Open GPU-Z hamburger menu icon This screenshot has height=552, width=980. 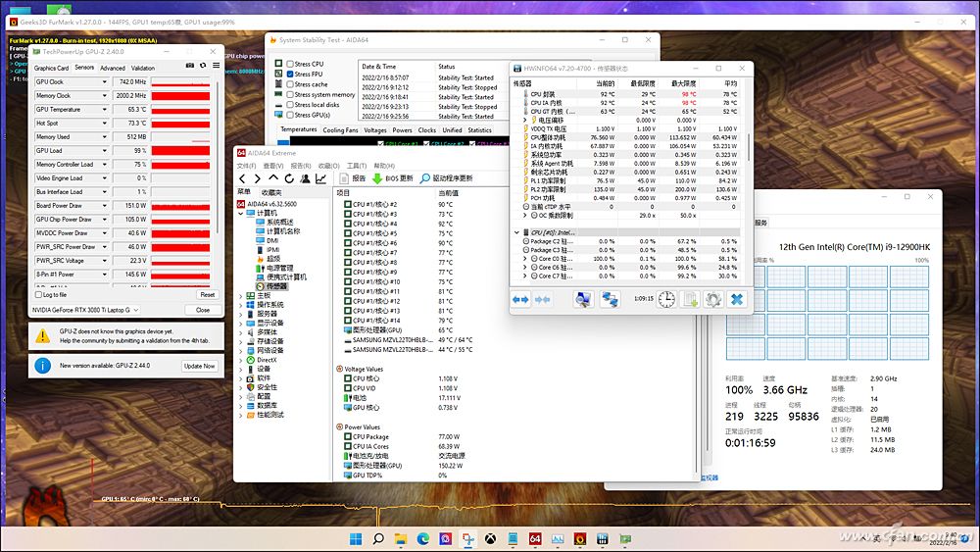point(216,66)
